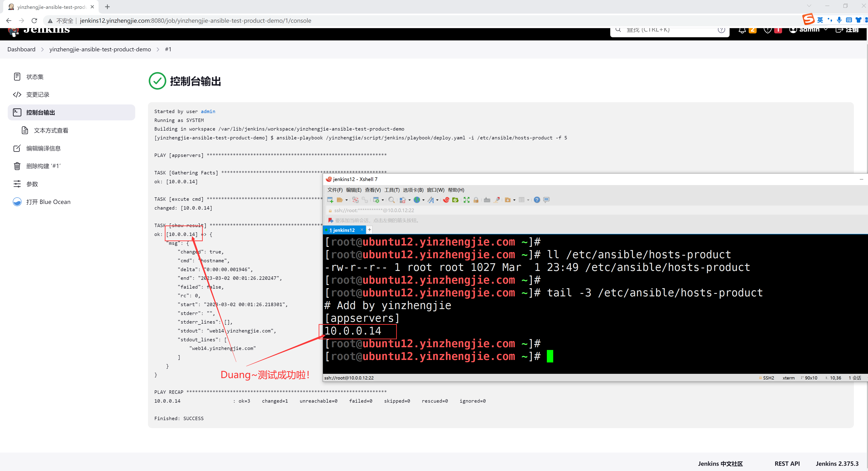Open 打开 Blue Ocean sidebar item
The image size is (868, 471).
(48, 202)
